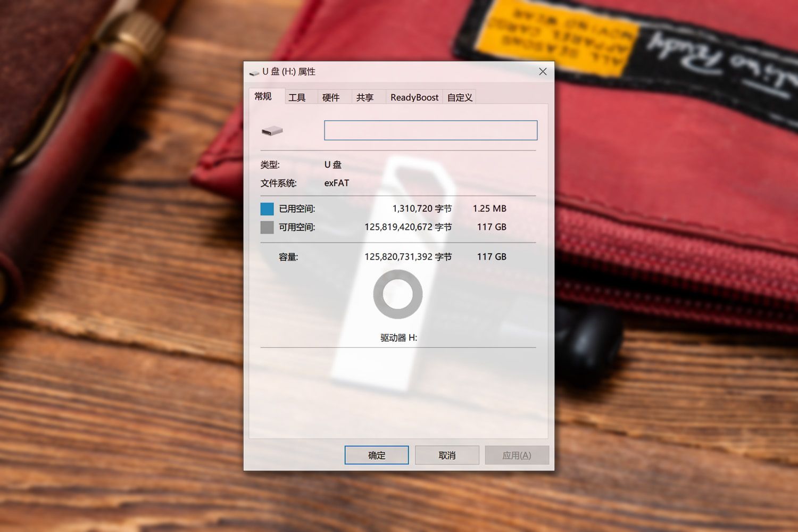798x532 pixels.
Task: Click the gray 可用空间 color square
Action: 267,227
